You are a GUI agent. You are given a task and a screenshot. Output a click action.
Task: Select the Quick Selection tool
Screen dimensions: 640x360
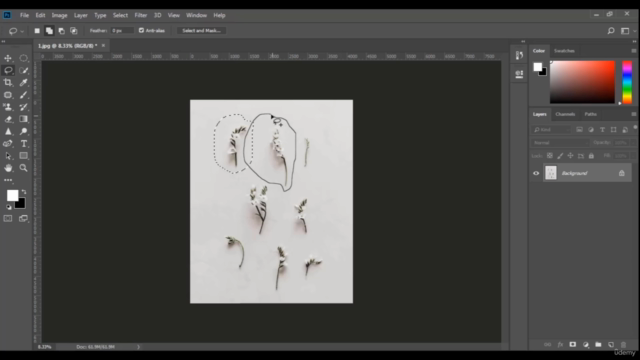[24, 70]
